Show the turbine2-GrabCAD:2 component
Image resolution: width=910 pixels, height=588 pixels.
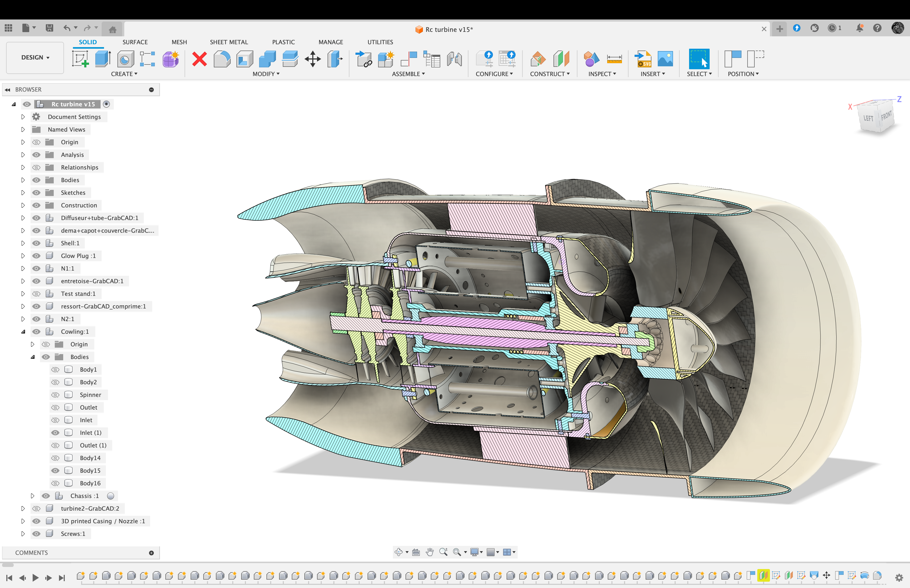[36, 508]
